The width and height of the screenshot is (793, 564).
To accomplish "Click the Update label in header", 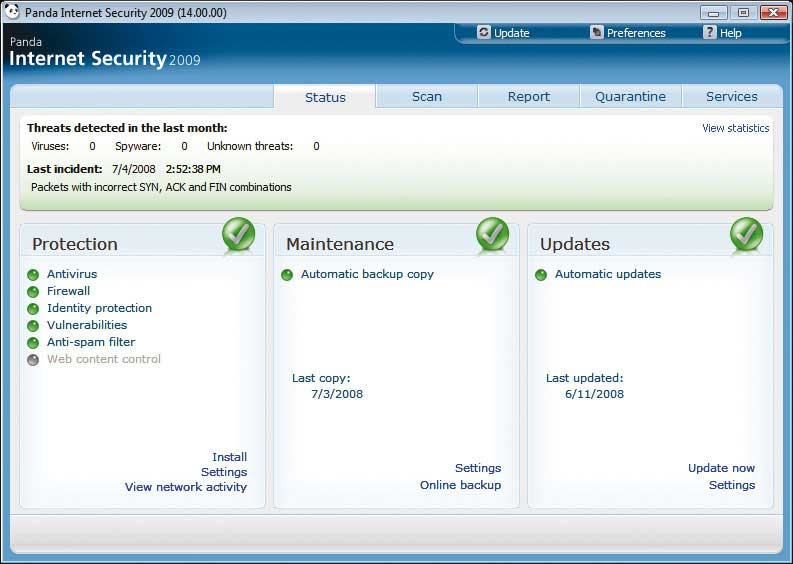I will [511, 33].
